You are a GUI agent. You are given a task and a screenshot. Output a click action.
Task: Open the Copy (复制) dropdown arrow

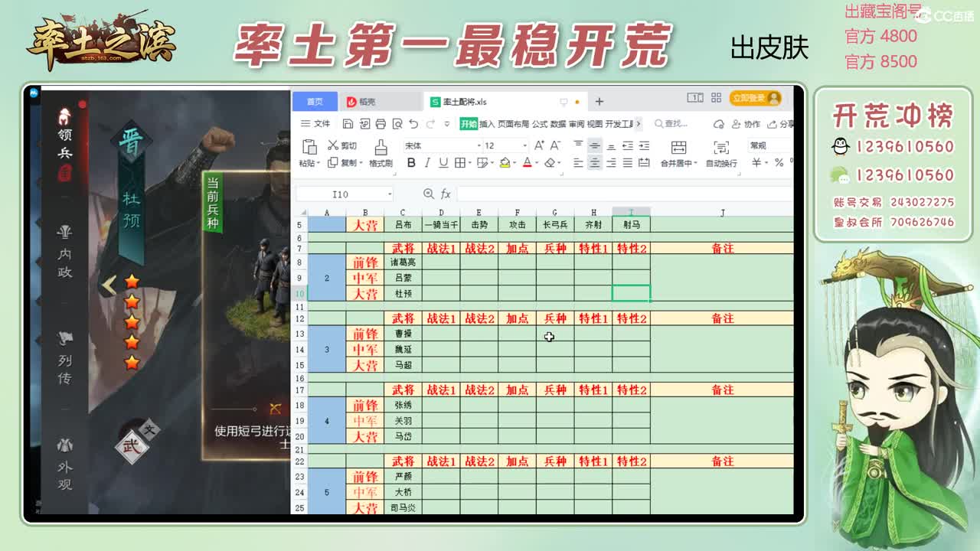click(361, 163)
